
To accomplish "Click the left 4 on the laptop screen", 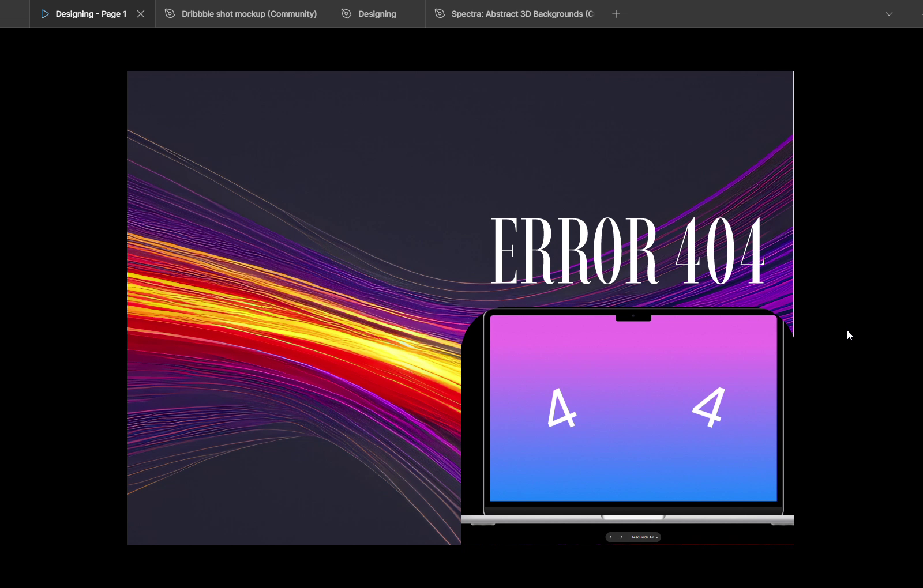I will (x=561, y=408).
